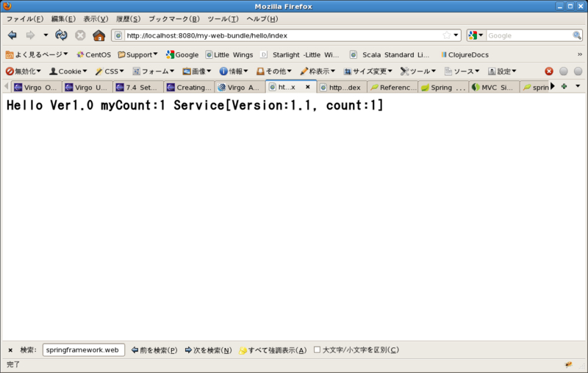Click the page identity icon in URL bar
The width and height of the screenshot is (588, 373).
pyautogui.click(x=118, y=35)
